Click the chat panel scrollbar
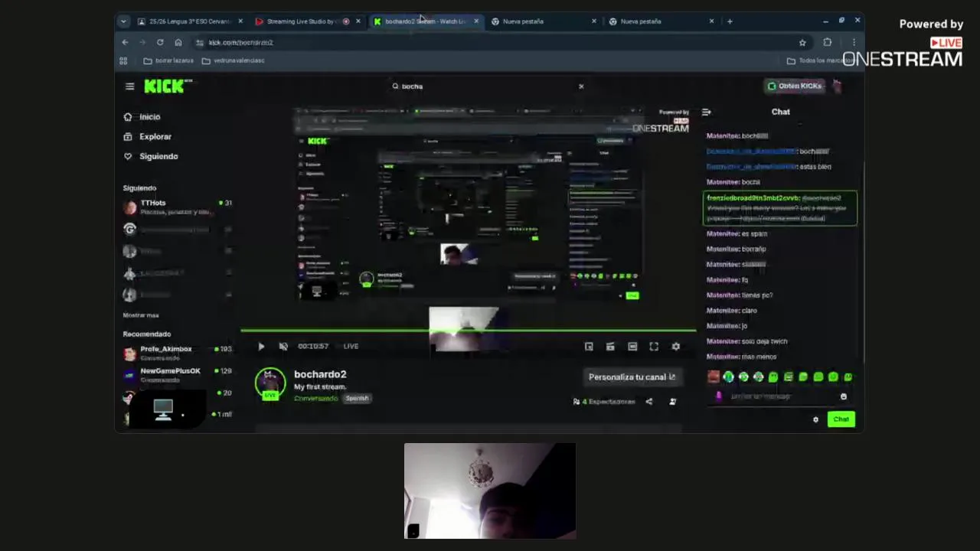The width and height of the screenshot is (980, 551). 862,260
